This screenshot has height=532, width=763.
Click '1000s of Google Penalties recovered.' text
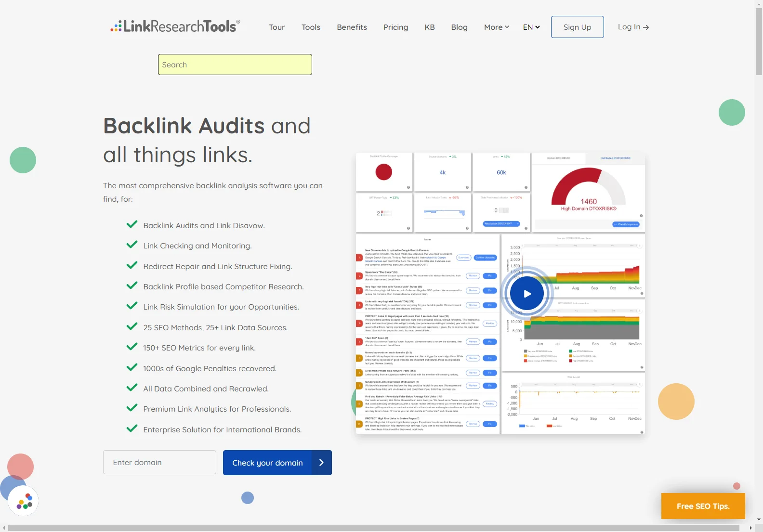pos(210,368)
